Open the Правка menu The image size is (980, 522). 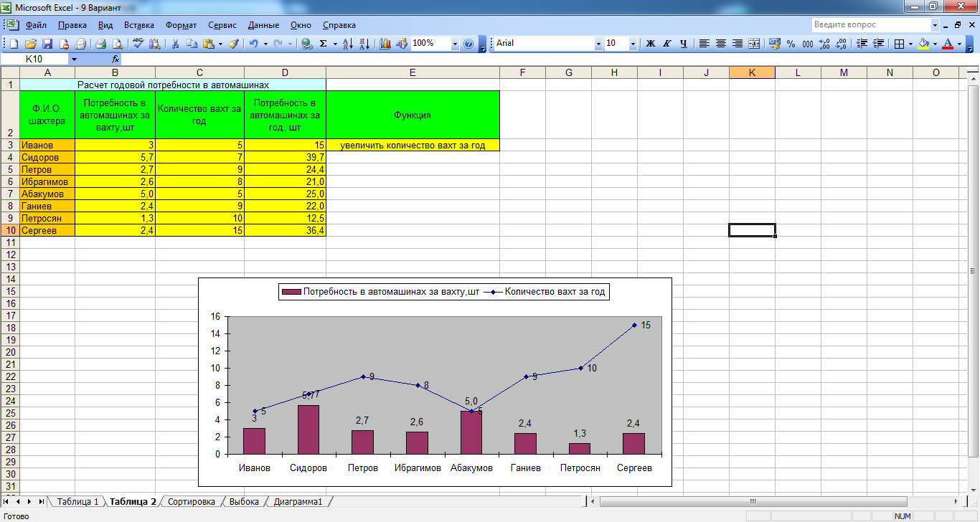72,25
